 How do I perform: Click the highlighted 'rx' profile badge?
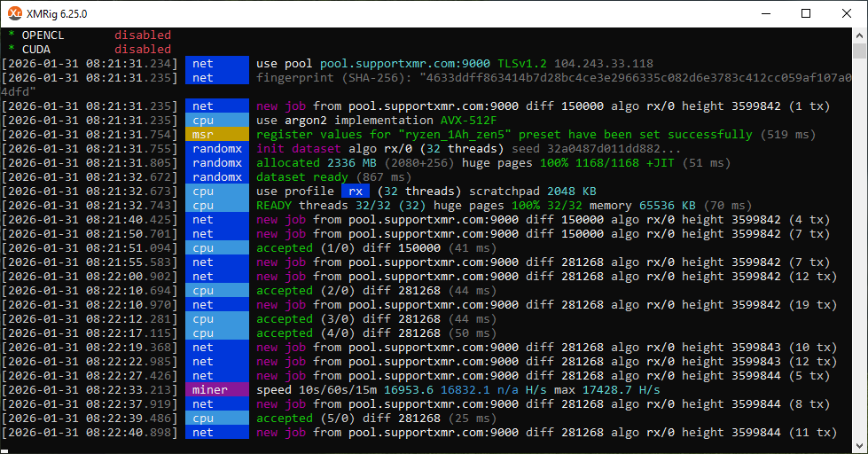356,191
